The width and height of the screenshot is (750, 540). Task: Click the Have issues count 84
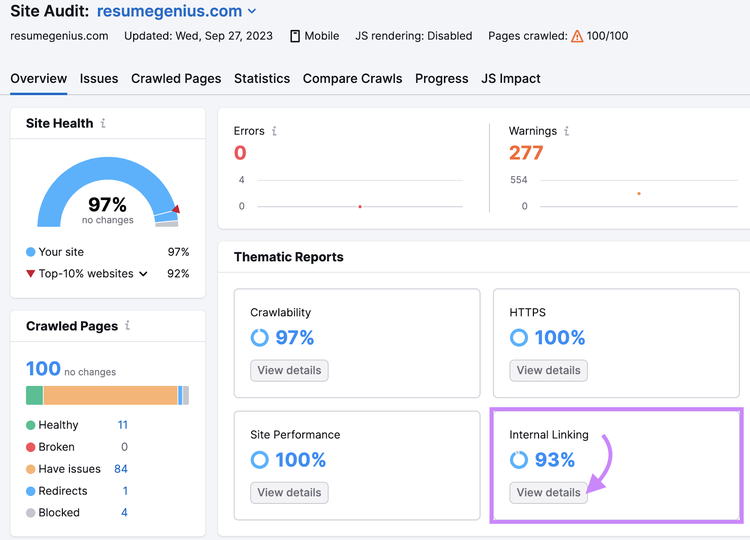click(121, 469)
